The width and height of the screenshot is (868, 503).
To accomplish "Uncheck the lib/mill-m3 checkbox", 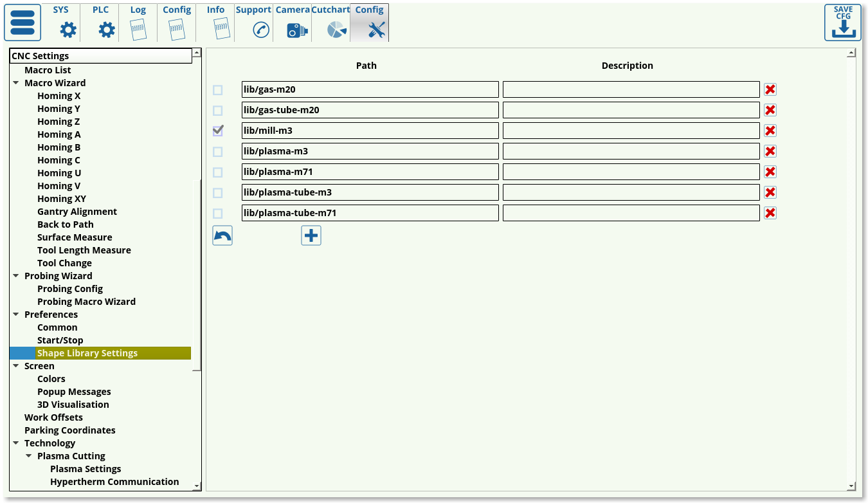I will coord(218,131).
